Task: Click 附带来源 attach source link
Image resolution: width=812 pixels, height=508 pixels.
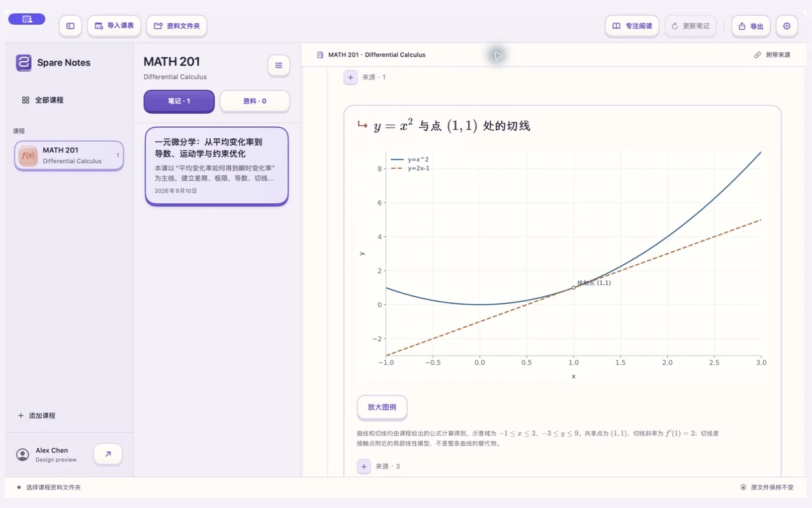Action: [x=772, y=55]
